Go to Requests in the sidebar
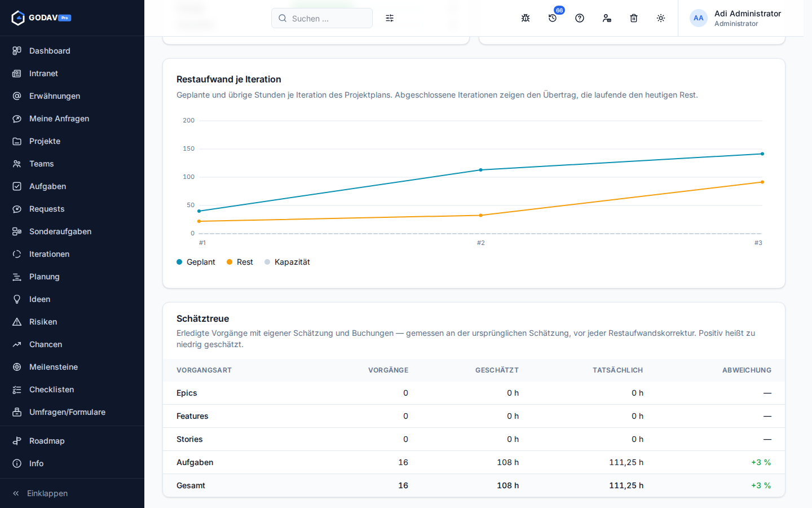This screenshot has height=508, width=812. click(x=72, y=209)
